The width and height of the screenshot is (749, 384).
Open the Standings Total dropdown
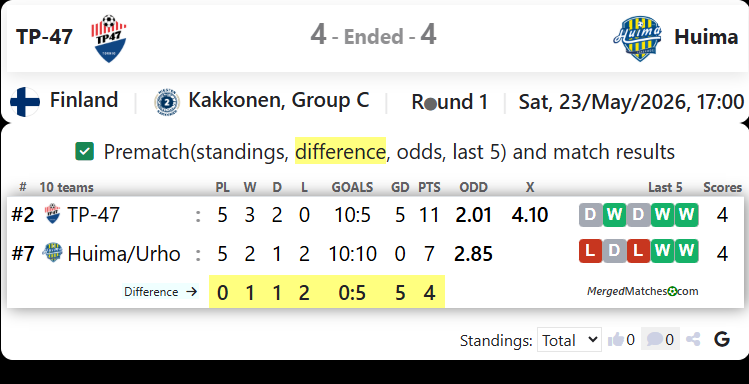pos(569,340)
